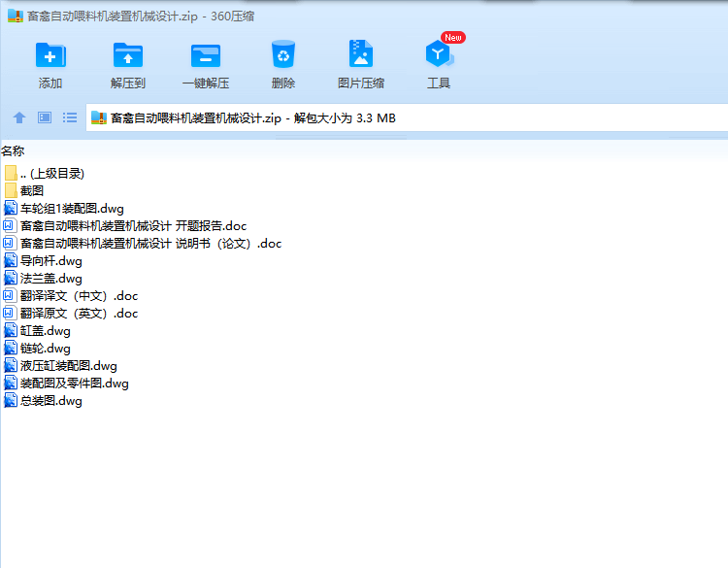Select the file name 缸盖.dwg
This screenshot has width=728, height=568.
click(46, 331)
